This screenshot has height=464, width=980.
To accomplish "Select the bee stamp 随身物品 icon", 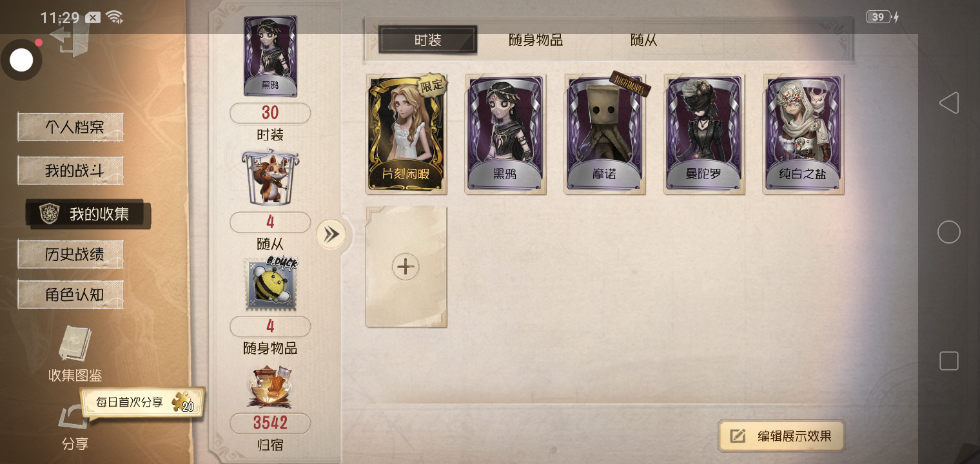I will click(x=270, y=284).
